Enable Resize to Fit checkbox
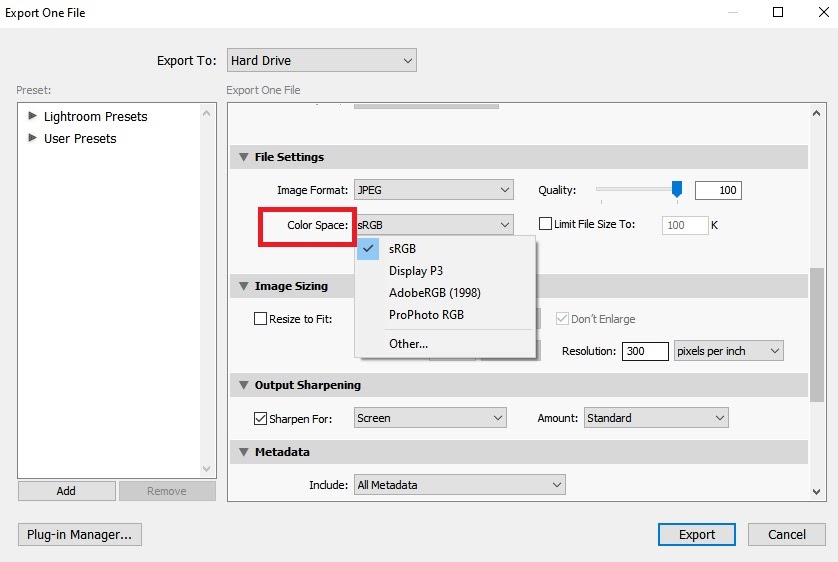Screen dimensions: 838x562 (260, 319)
